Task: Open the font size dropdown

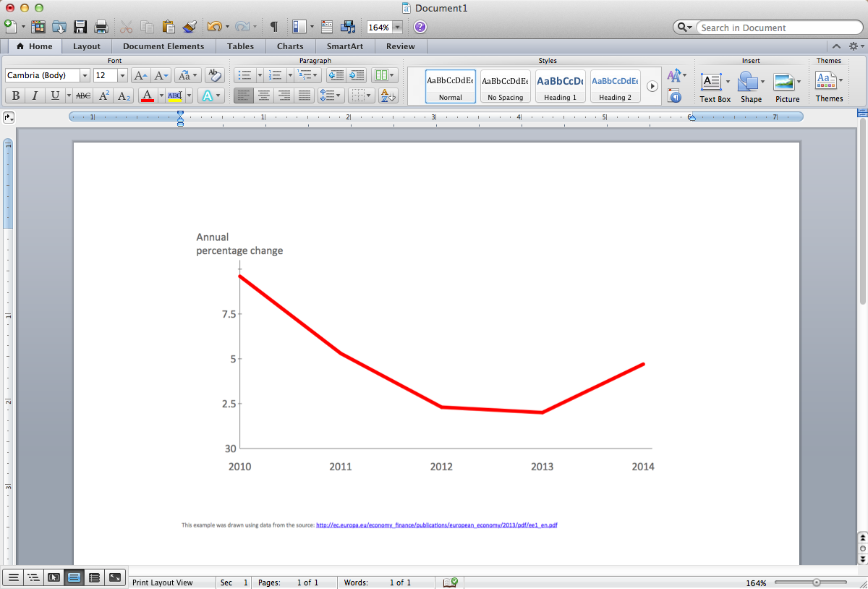Action: click(x=120, y=75)
